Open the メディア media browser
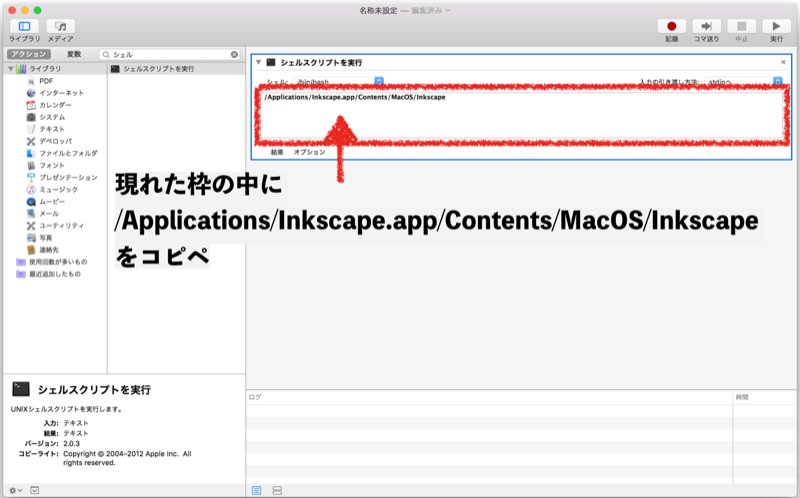 click(x=61, y=27)
